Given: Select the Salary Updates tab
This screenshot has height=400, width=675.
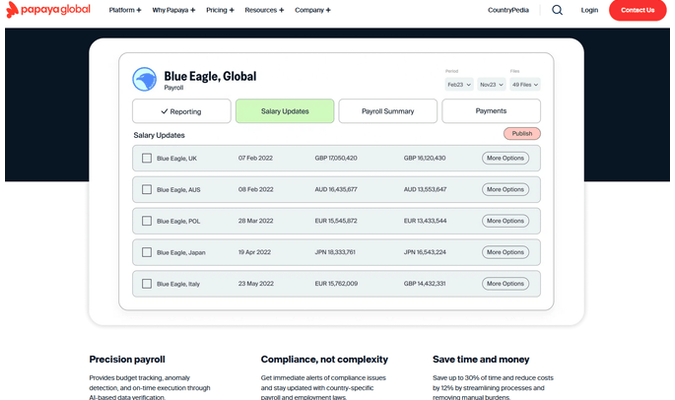Looking at the screenshot, I should pyautogui.click(x=285, y=111).
